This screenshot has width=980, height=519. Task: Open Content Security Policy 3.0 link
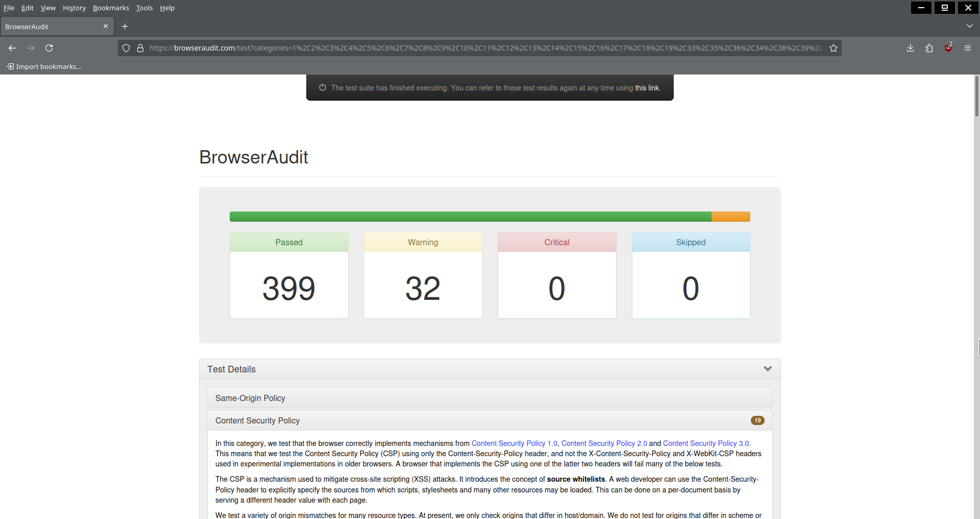[706, 443]
